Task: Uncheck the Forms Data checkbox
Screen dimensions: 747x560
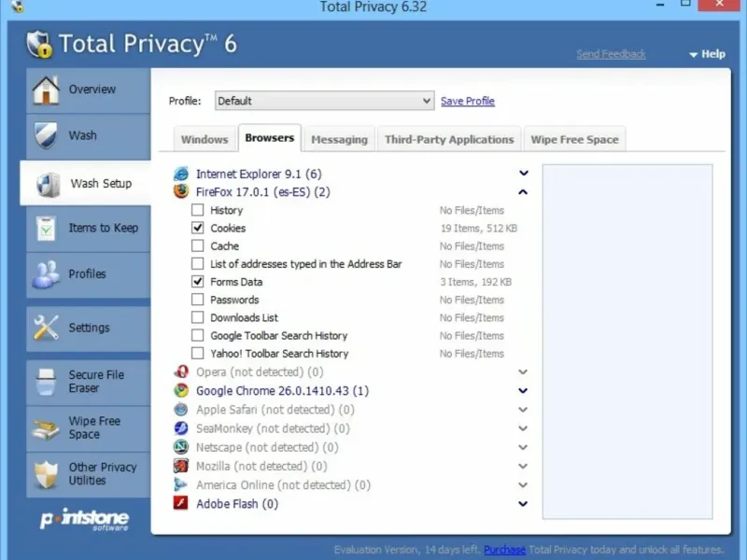Action: (x=197, y=282)
